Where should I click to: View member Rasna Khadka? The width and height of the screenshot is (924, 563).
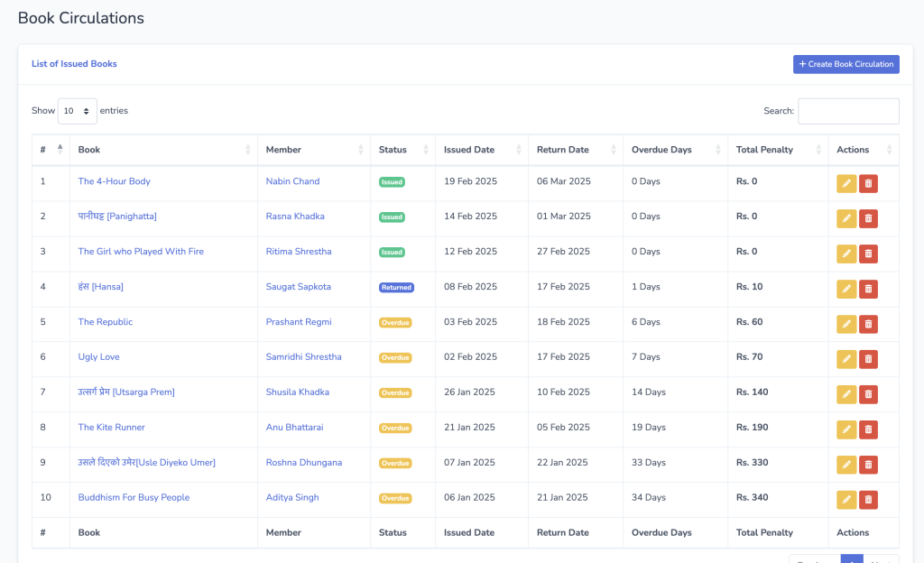[x=295, y=217]
